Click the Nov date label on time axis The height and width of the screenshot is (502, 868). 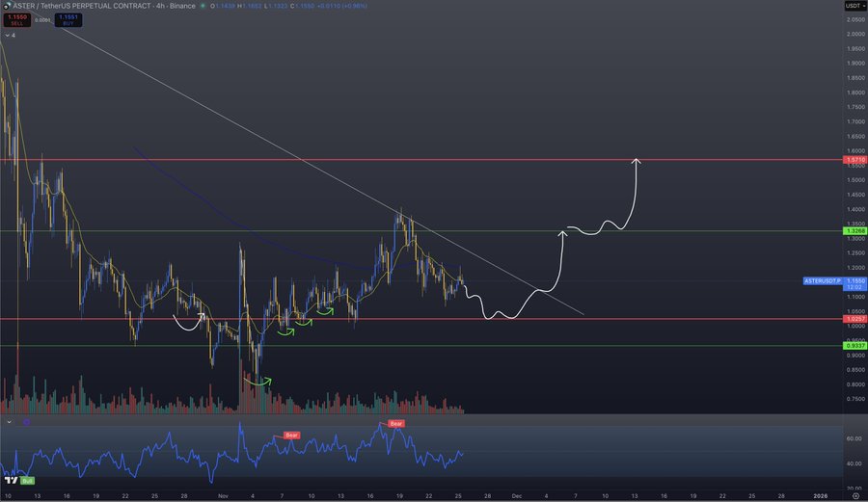coord(223,496)
